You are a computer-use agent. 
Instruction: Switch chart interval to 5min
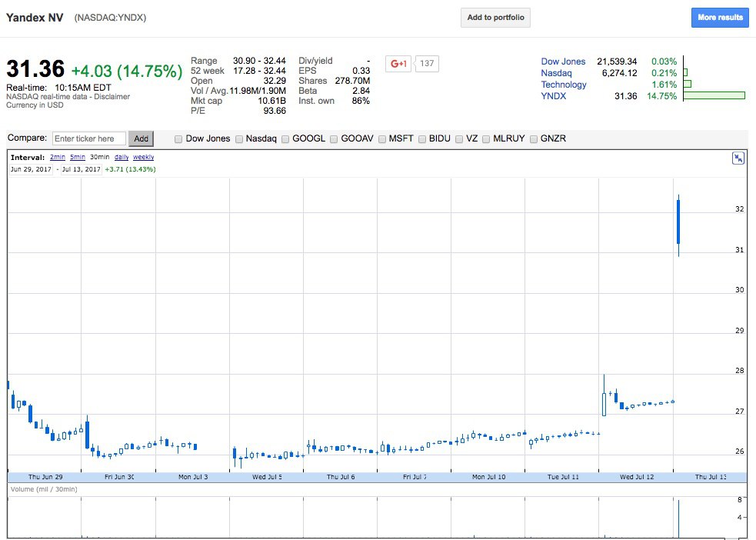point(78,157)
